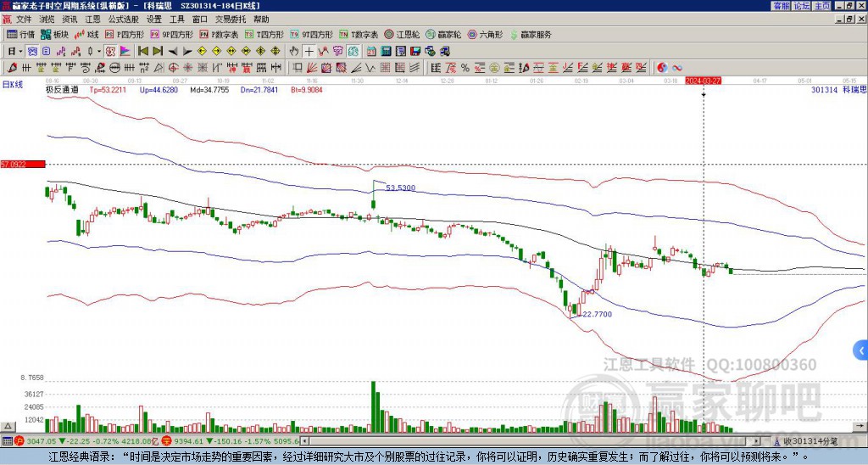Click the gold coin circle tool
Viewport: 868px width, 465px height.
(x=493, y=68)
